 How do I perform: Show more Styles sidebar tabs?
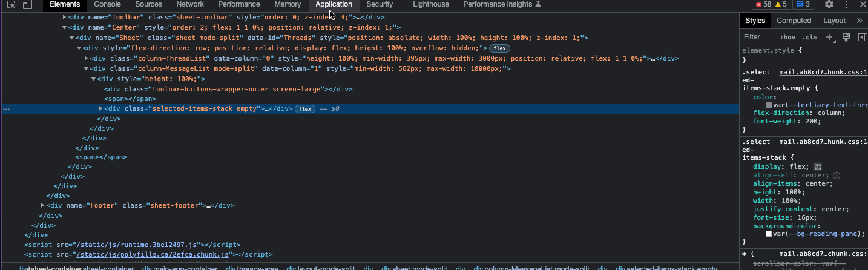pos(860,21)
